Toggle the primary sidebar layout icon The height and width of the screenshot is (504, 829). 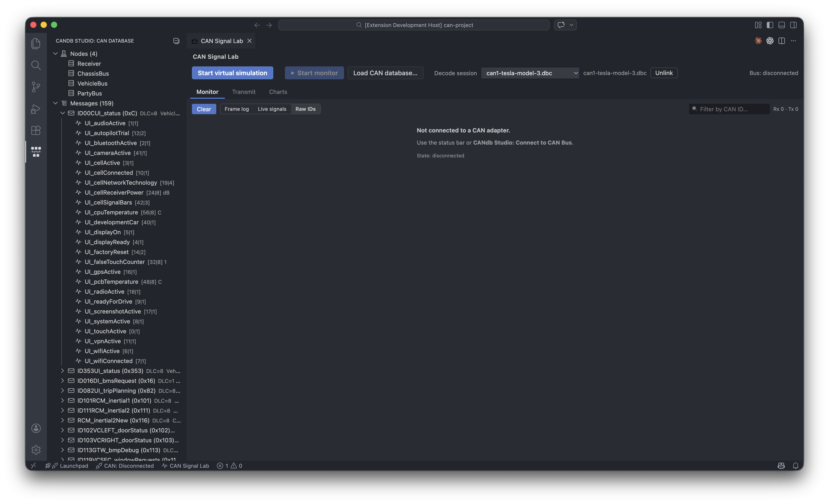pos(770,25)
